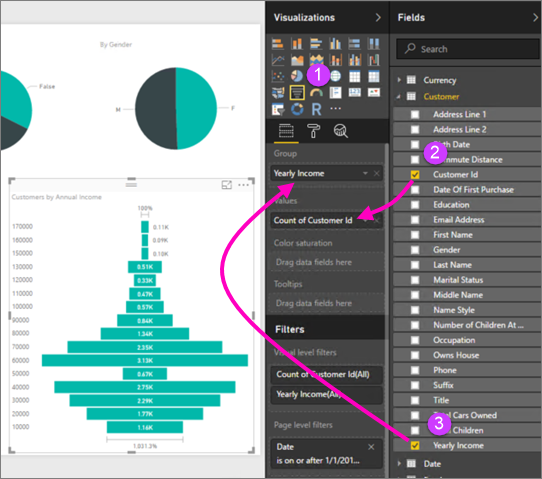542x479 pixels.
Task: Select the Table visualization
Action: pyautogui.click(x=355, y=76)
